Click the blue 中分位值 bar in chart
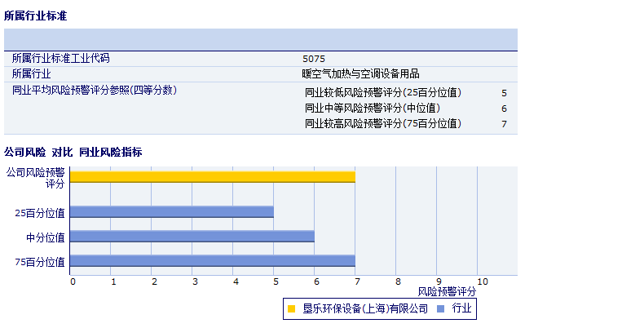 pos(192,237)
